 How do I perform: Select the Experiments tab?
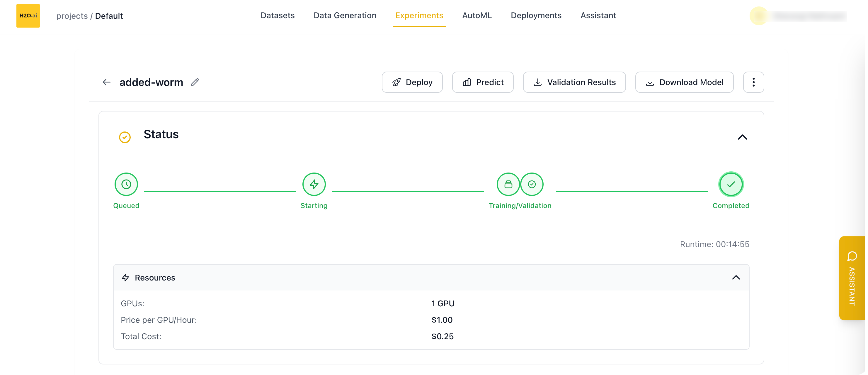click(419, 16)
